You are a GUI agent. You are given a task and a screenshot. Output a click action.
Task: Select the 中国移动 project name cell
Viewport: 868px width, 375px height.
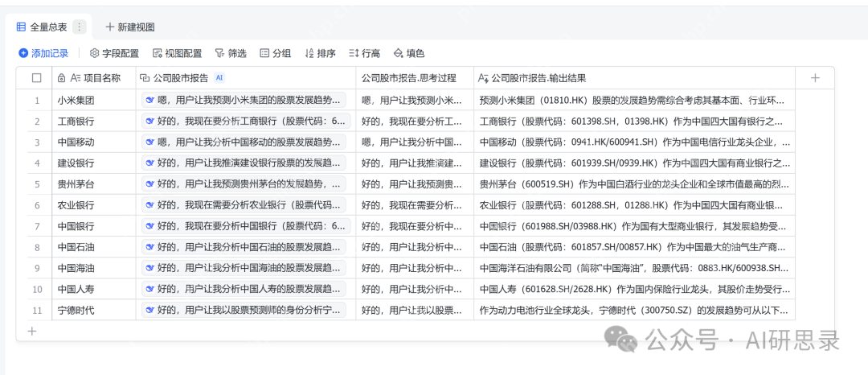click(93, 142)
